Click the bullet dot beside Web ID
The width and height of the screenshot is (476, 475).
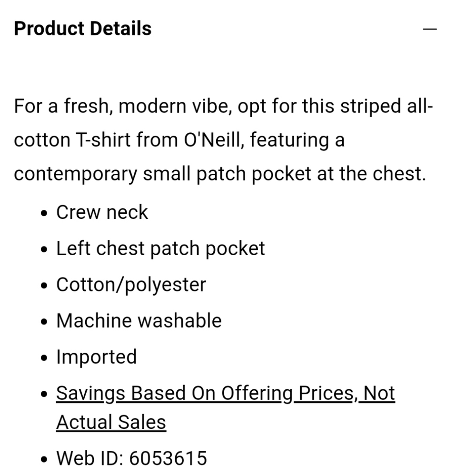44,459
